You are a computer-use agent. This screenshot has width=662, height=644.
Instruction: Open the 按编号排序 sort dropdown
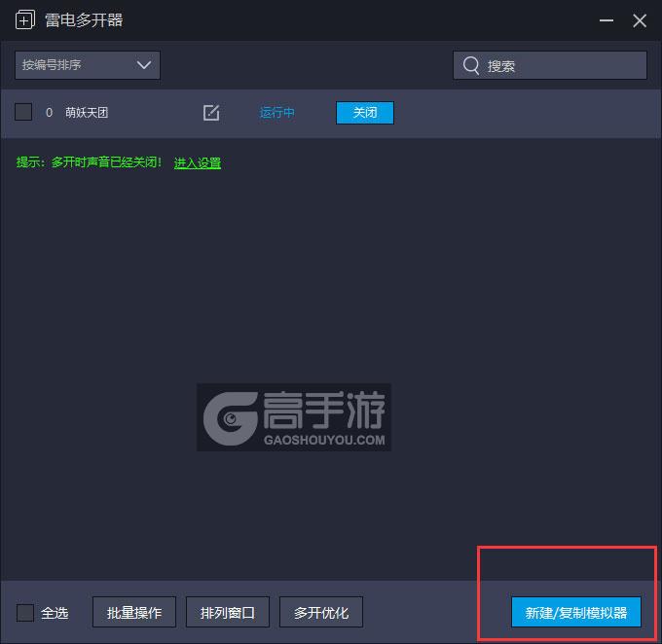[x=88, y=65]
